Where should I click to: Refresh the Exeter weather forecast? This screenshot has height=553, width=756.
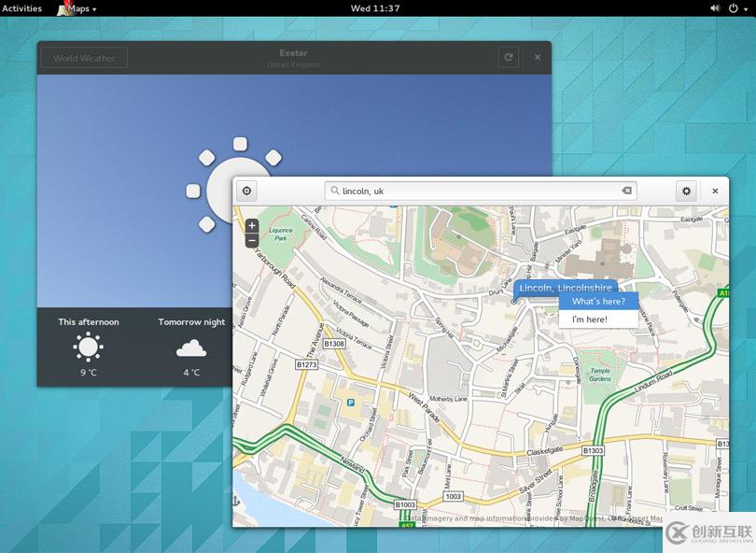tap(508, 57)
